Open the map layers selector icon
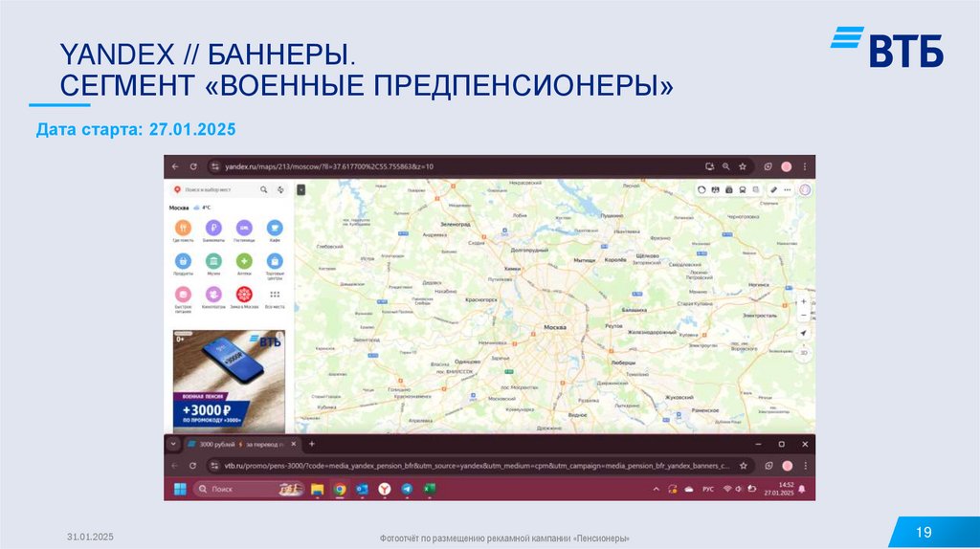Image resolution: width=980 pixels, height=549 pixels. (x=756, y=190)
